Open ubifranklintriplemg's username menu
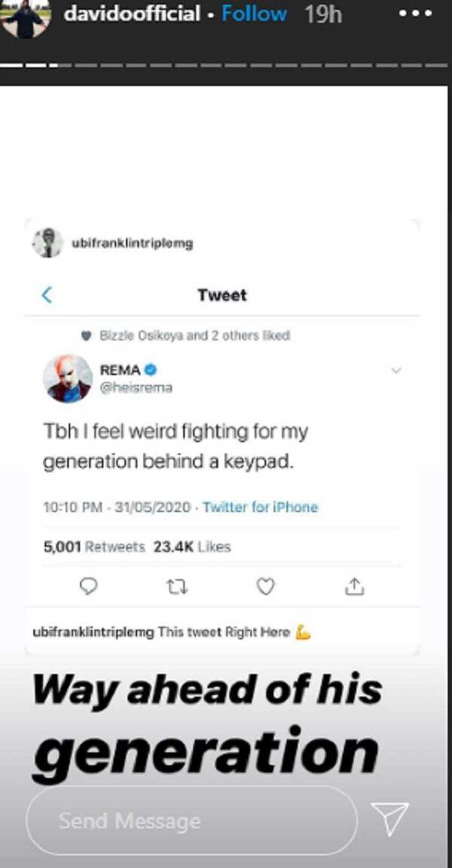This screenshot has width=452, height=868. click(132, 242)
